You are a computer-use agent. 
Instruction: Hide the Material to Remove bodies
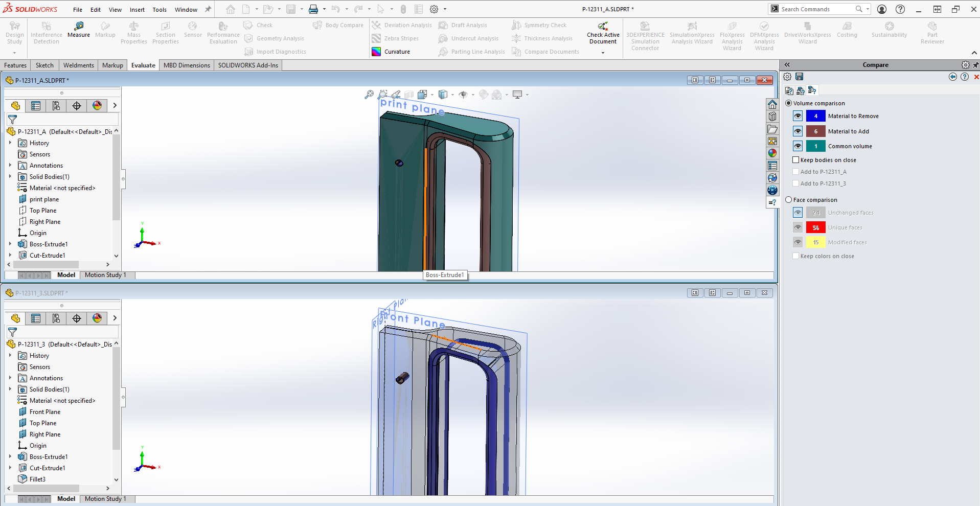point(797,116)
